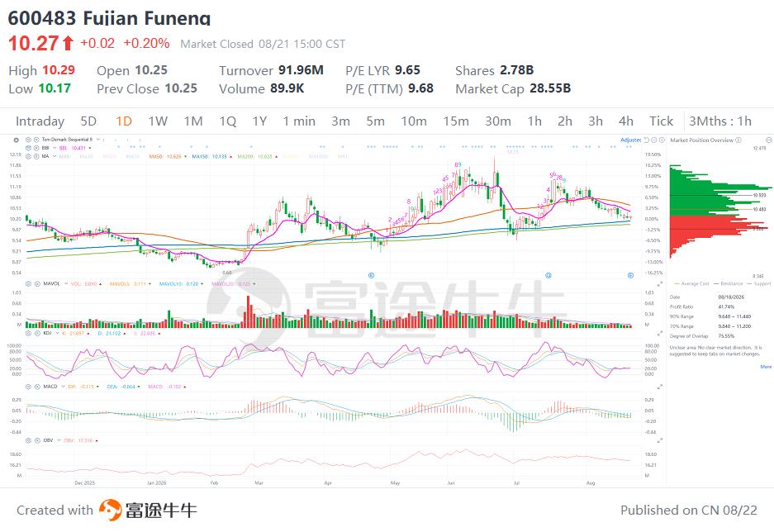Open MAVOL indicator settings gear

28,284
